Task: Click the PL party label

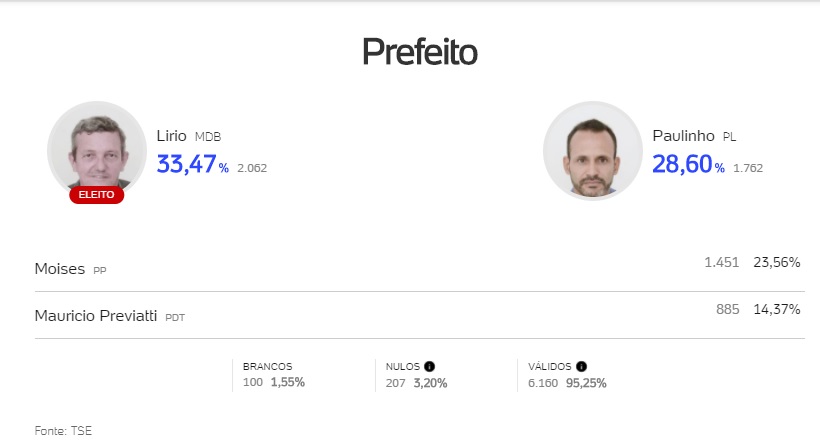Action: click(729, 137)
